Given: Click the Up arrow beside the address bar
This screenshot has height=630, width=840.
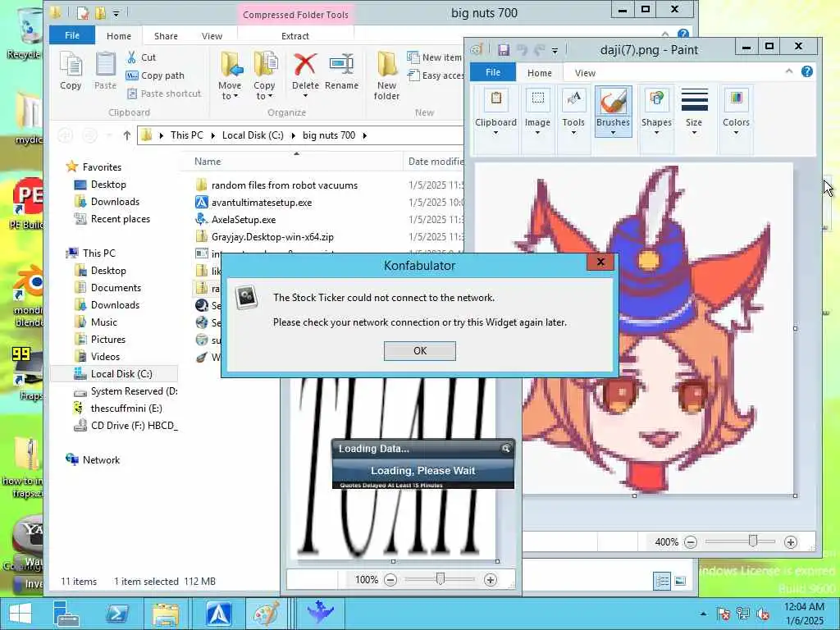Looking at the screenshot, I should [x=126, y=135].
